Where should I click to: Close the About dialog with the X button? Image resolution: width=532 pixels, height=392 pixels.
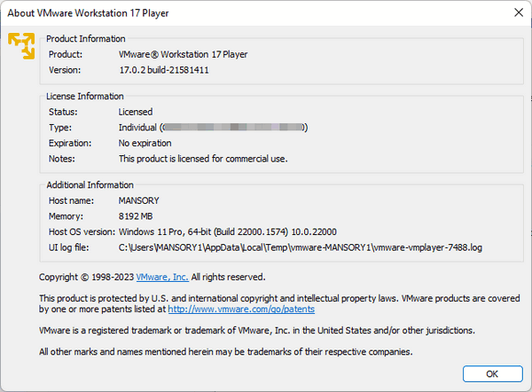coord(517,12)
